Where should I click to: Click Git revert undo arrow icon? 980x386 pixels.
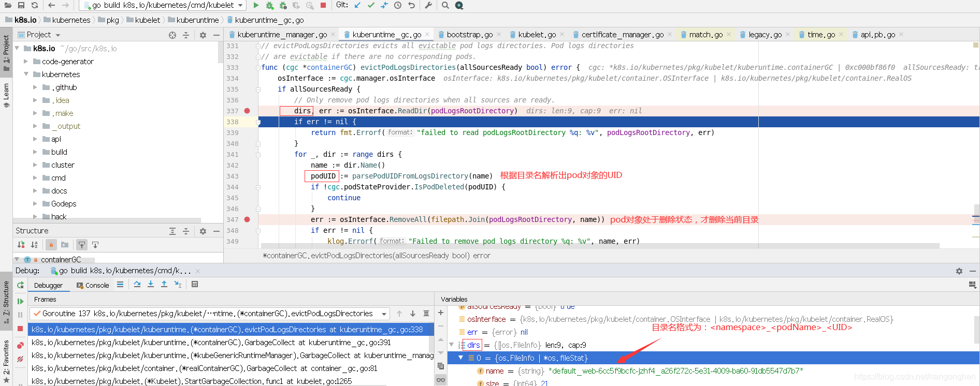411,5
